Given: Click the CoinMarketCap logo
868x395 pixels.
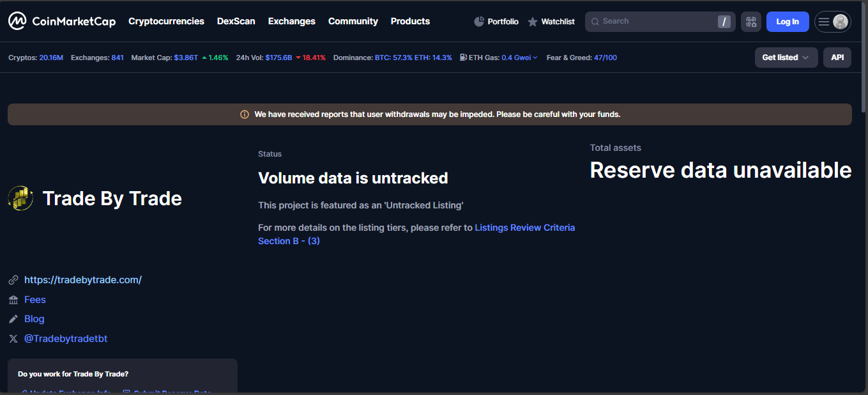Looking at the screenshot, I should click(x=62, y=21).
